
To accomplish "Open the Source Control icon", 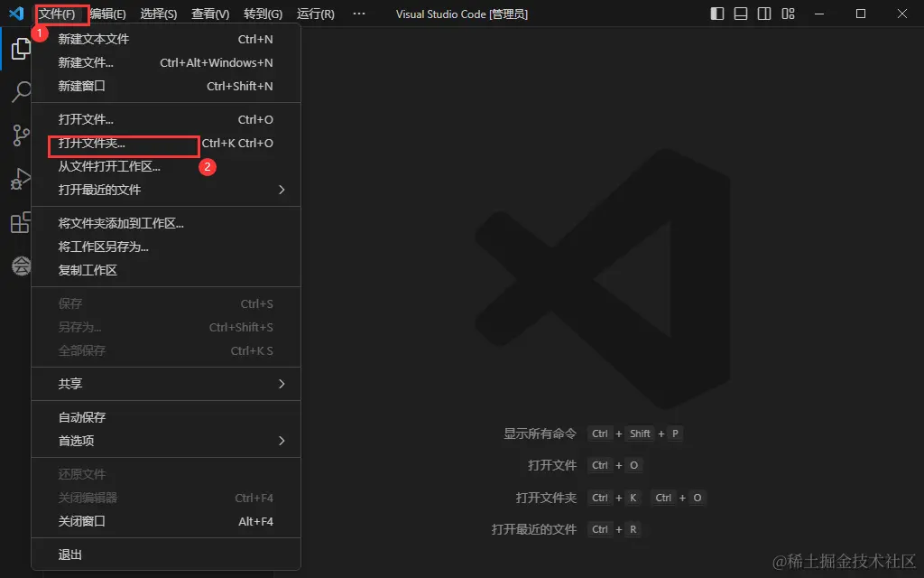I will click(21, 135).
